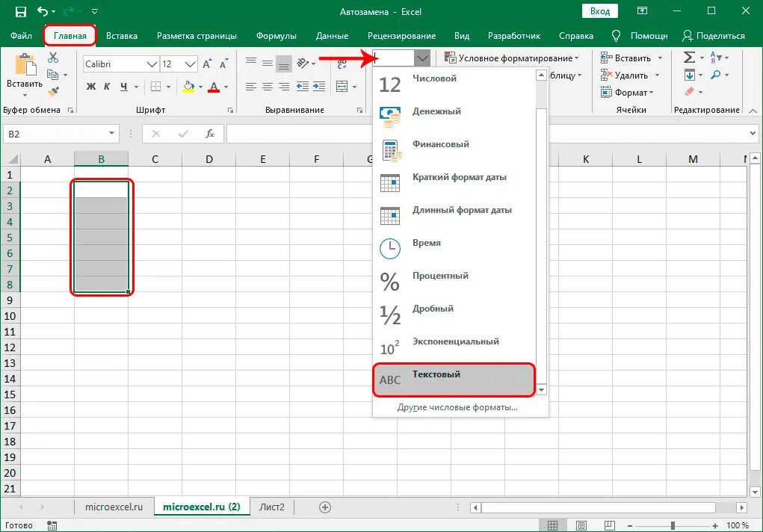Add a new sheet with plus icon
Viewport: 763px width, 532px height.
coord(325,507)
